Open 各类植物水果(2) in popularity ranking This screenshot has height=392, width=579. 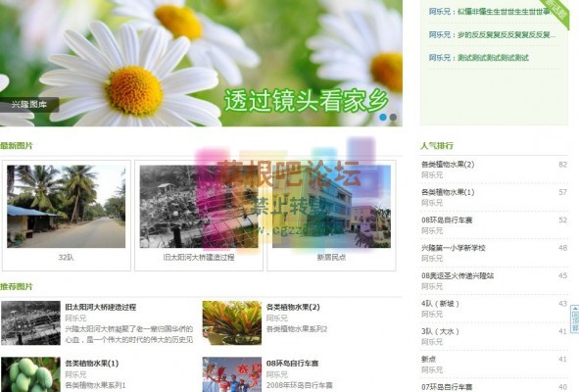tap(448, 165)
